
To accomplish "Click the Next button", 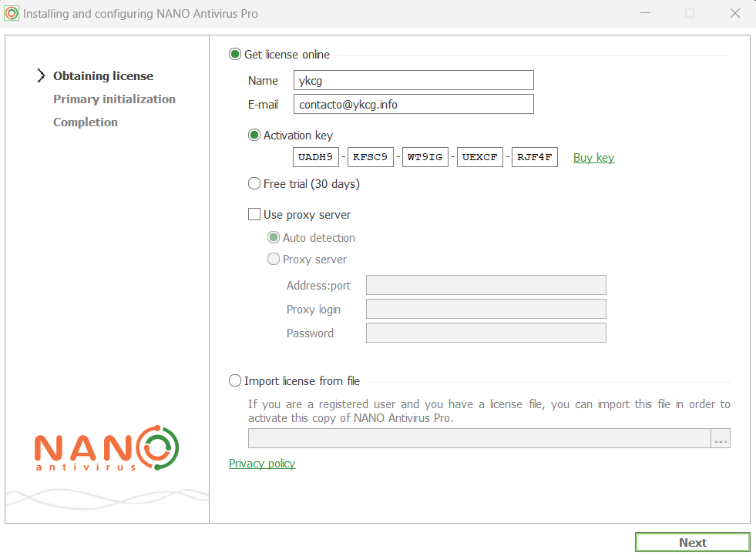I will [x=692, y=542].
